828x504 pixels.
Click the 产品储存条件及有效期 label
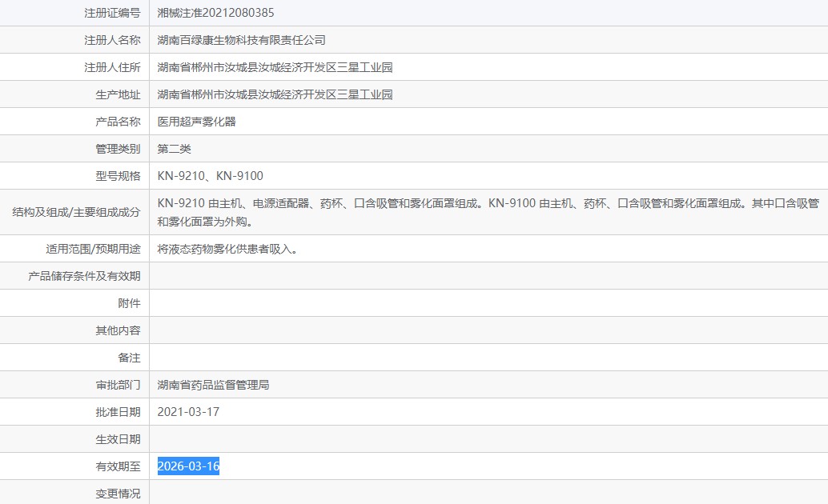point(85,276)
